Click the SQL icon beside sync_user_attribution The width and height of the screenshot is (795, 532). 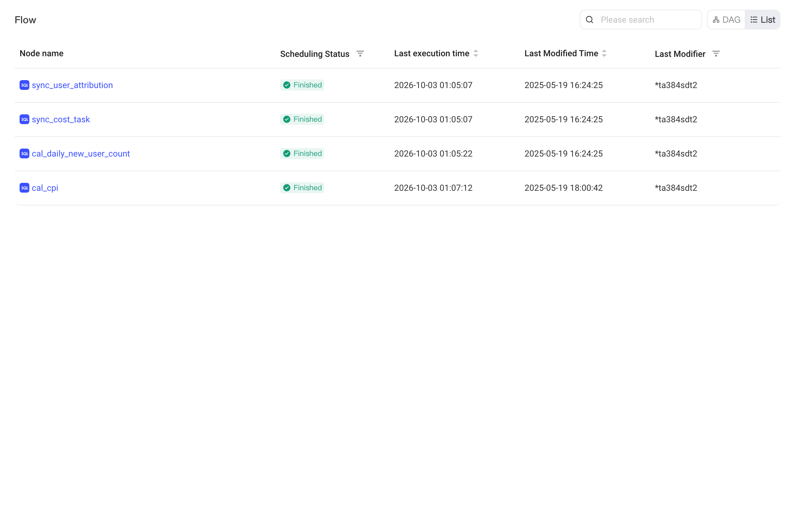24,85
